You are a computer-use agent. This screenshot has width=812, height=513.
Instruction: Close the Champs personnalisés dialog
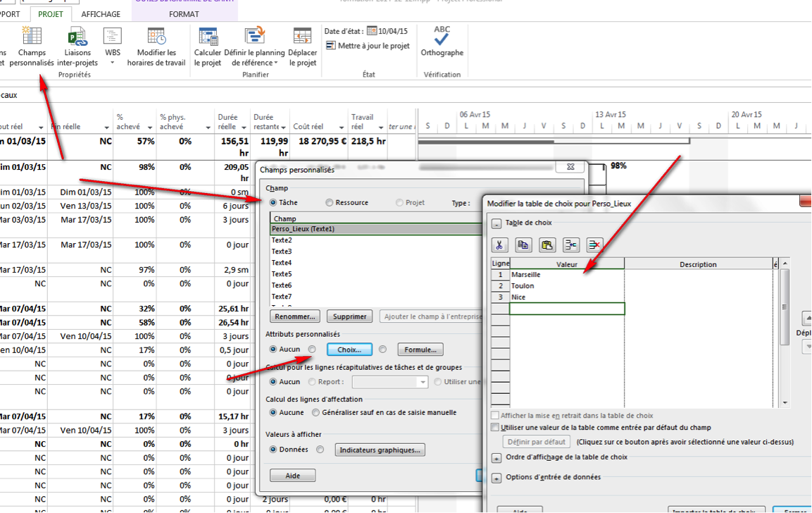coord(570,167)
